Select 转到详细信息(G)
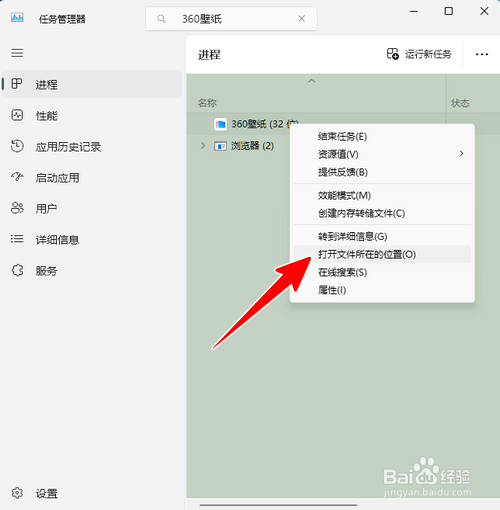Screen dimensions: 500x510 click(382, 236)
